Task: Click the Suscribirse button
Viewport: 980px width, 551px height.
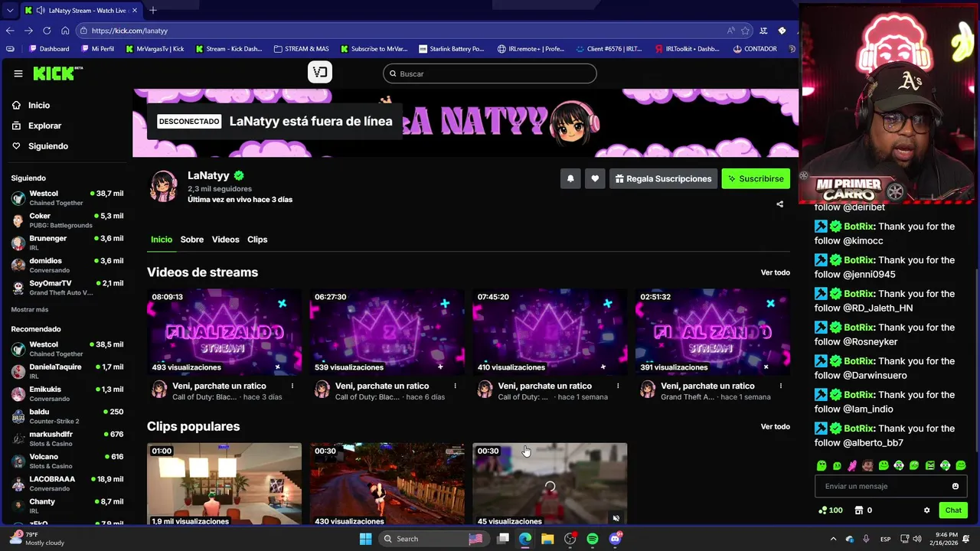Action: (756, 178)
